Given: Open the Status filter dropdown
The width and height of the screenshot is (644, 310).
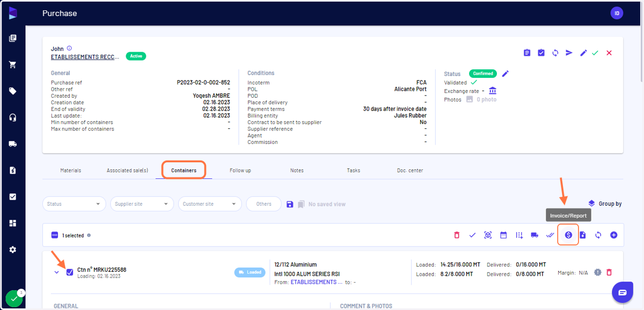Looking at the screenshot, I should 75,204.
